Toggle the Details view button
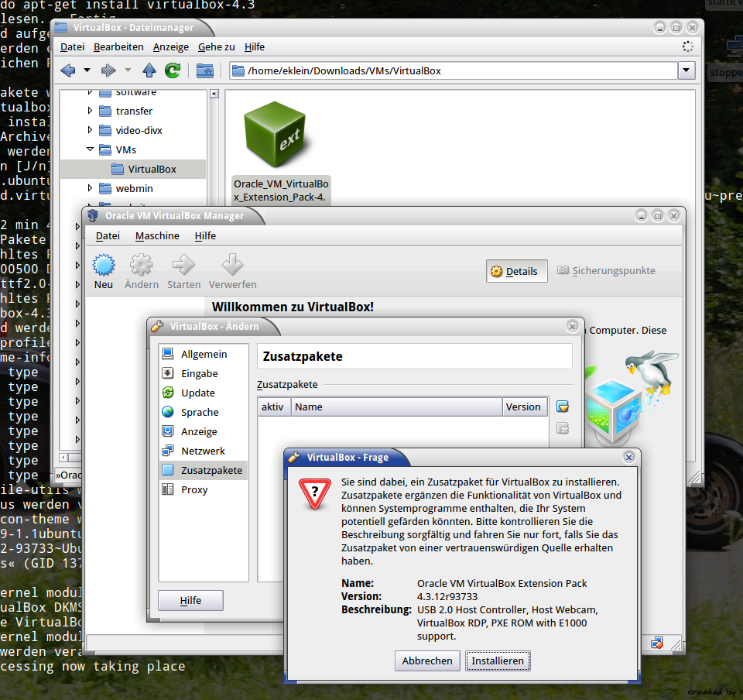The image size is (743, 700). coord(516,271)
